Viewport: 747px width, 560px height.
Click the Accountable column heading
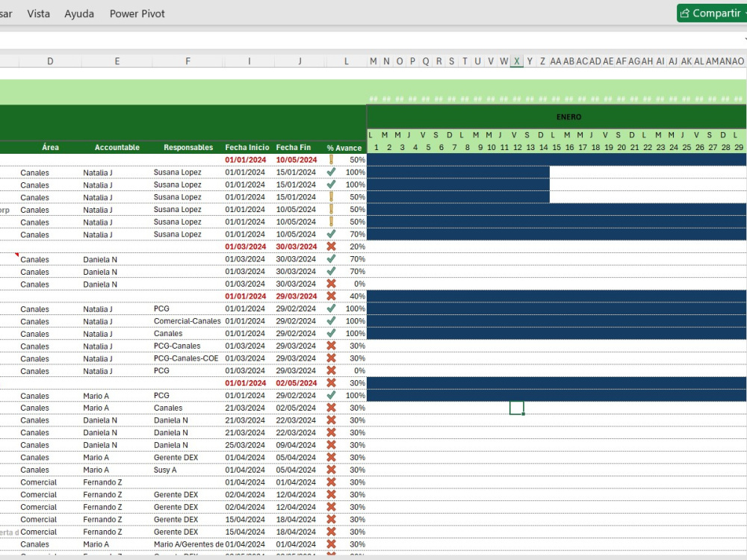click(x=117, y=147)
